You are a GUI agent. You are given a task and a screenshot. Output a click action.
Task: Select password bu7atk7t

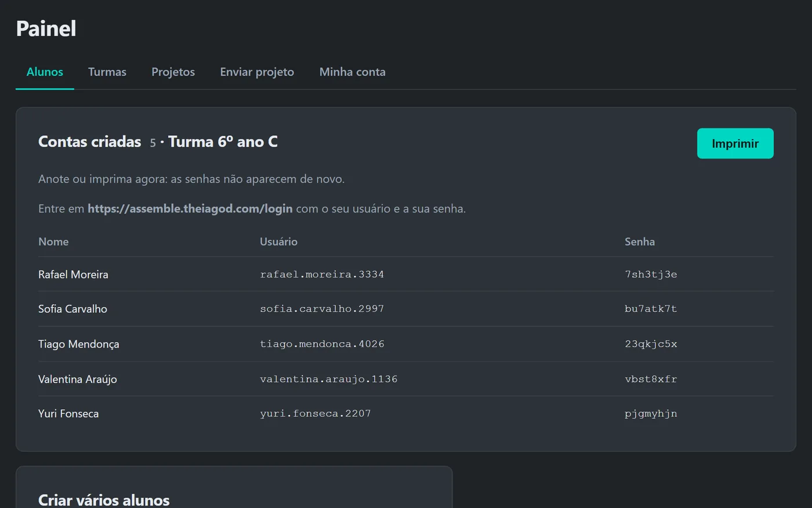(651, 309)
